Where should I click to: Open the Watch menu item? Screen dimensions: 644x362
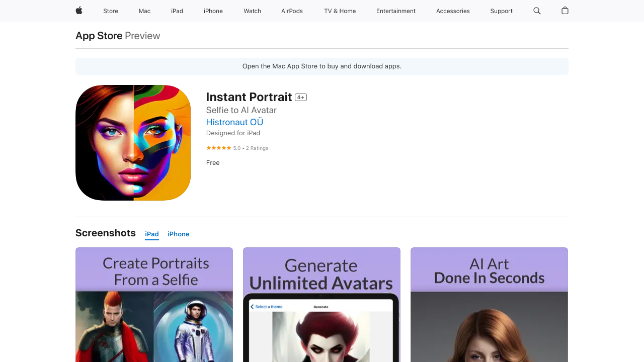pyautogui.click(x=253, y=11)
